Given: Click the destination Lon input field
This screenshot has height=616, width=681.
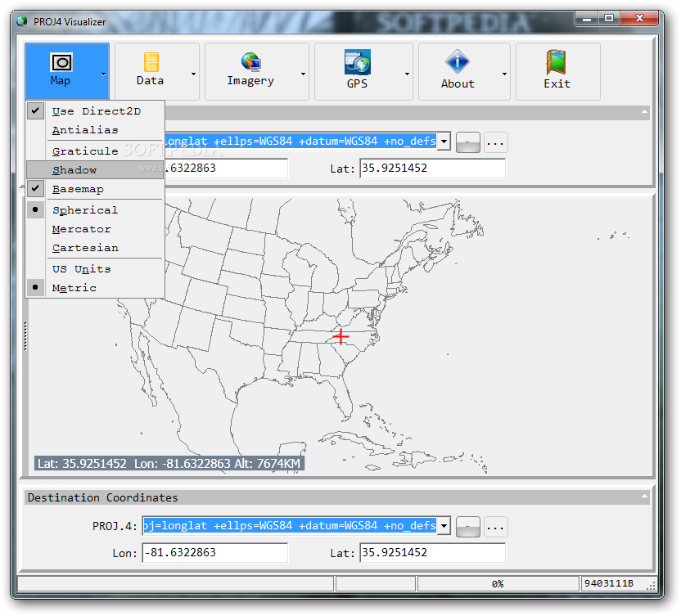Looking at the screenshot, I should click(215, 553).
